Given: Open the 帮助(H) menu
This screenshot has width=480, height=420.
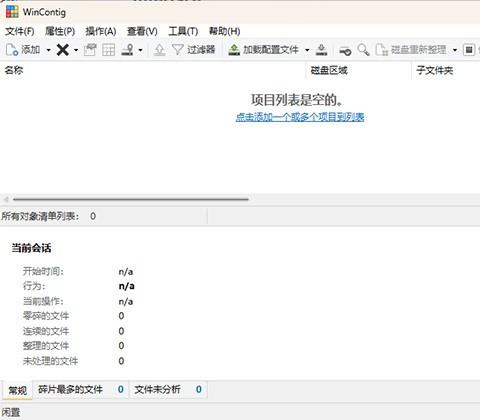Looking at the screenshot, I should click(x=224, y=31).
